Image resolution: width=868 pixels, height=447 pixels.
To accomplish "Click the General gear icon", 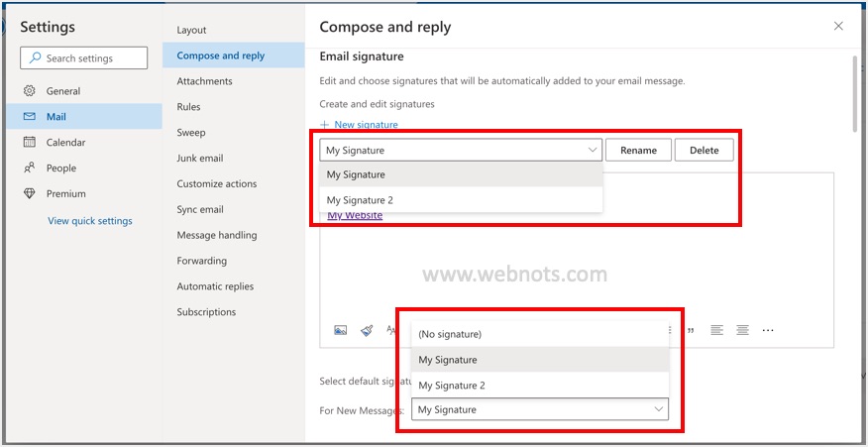I will coord(29,91).
